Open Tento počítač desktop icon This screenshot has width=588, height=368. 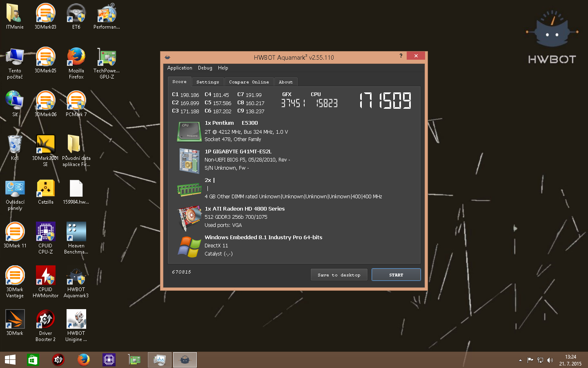tap(15, 63)
